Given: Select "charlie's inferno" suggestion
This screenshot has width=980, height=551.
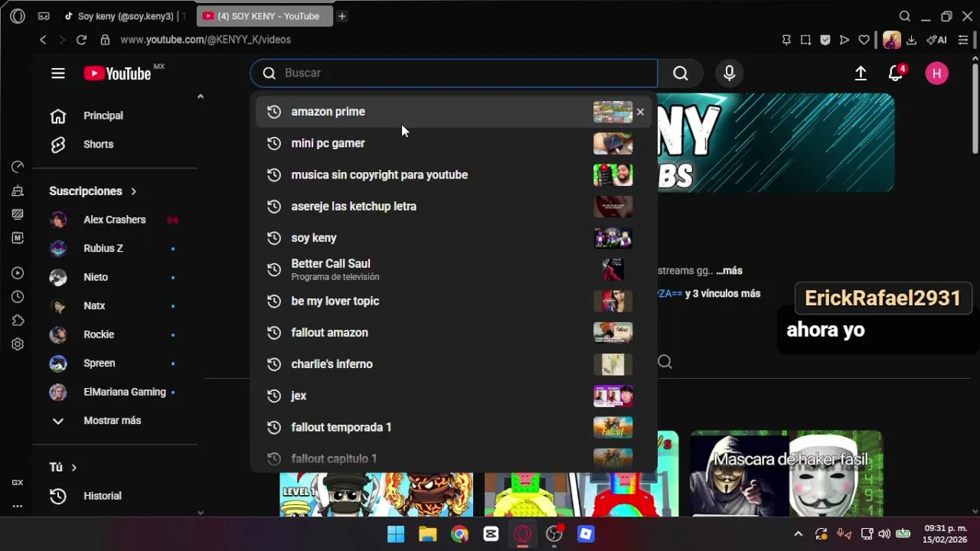Looking at the screenshot, I should pos(453,364).
